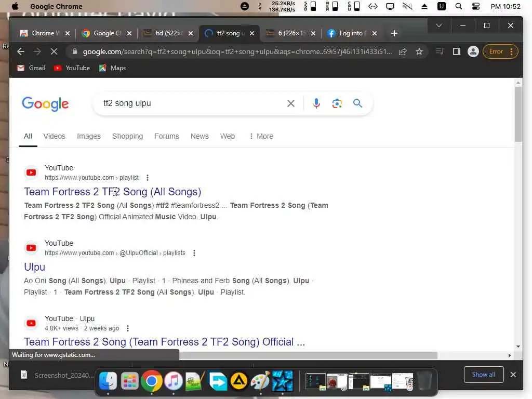Stop loading the page with the X button

tap(54, 51)
